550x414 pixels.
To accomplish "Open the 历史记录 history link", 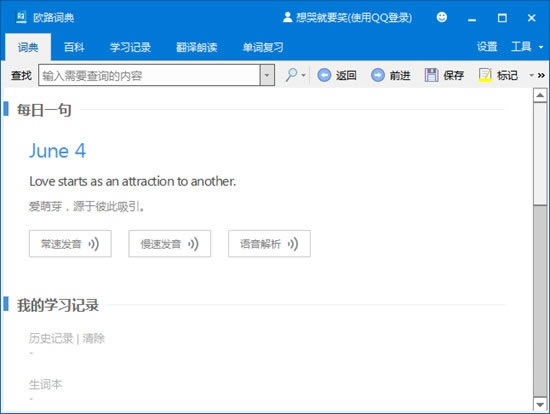I will 51,338.
